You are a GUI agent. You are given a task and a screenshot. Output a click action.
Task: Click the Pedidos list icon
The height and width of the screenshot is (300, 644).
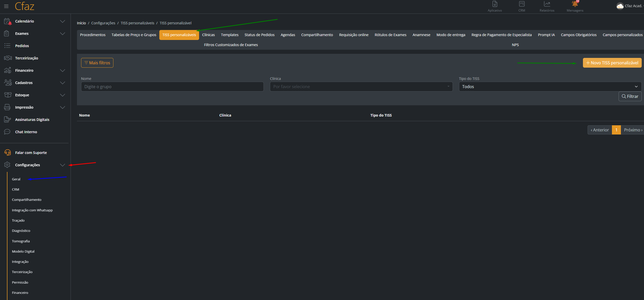(7, 46)
